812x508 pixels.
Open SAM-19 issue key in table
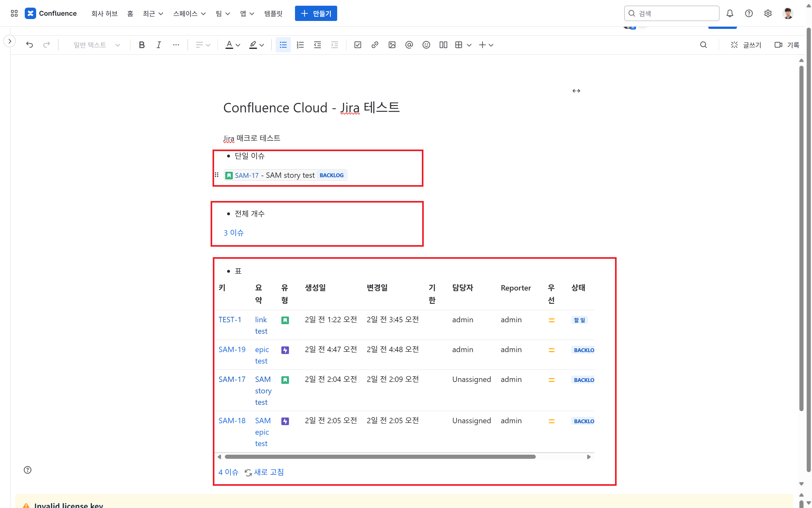pyautogui.click(x=232, y=350)
